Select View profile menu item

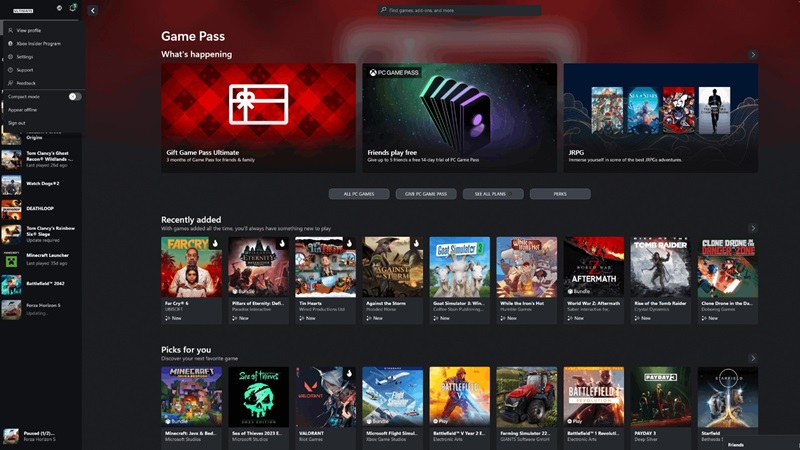(x=43, y=31)
